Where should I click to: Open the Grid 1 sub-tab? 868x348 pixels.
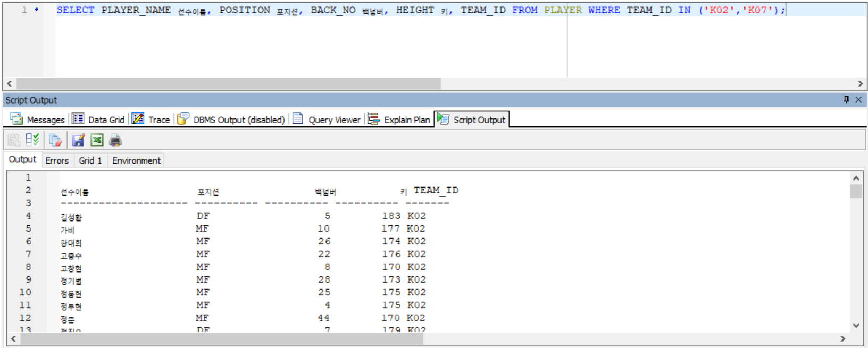[90, 160]
